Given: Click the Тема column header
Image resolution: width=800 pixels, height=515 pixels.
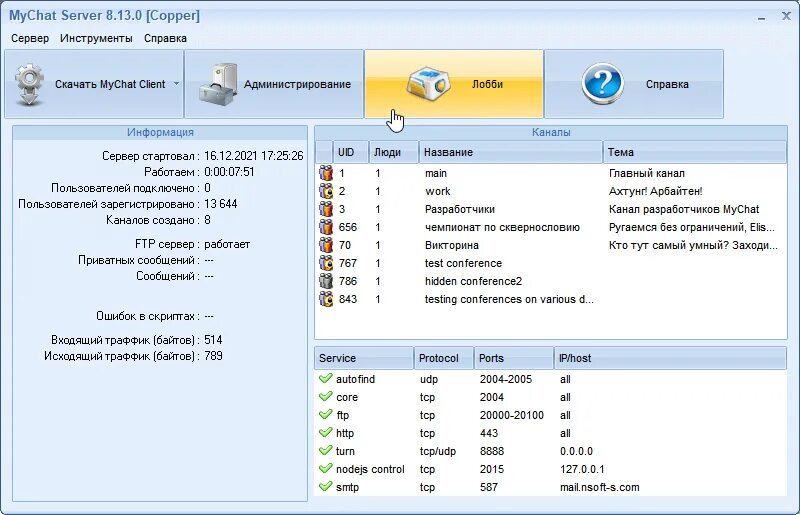Looking at the screenshot, I should click(x=695, y=152).
